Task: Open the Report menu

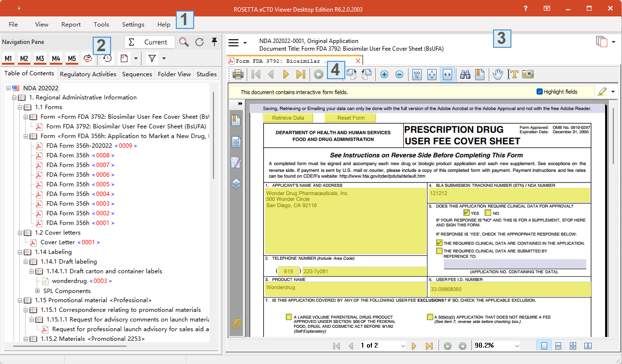Action: click(x=71, y=24)
